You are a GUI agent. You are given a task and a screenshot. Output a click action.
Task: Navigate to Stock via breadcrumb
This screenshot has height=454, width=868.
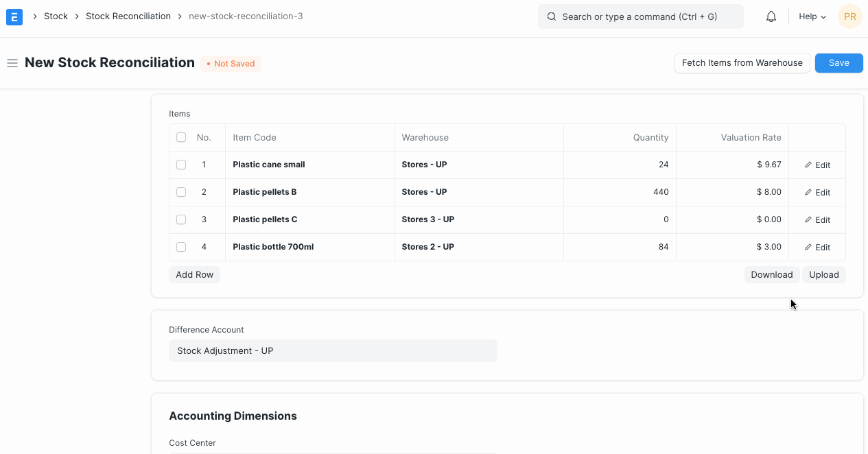coord(56,16)
